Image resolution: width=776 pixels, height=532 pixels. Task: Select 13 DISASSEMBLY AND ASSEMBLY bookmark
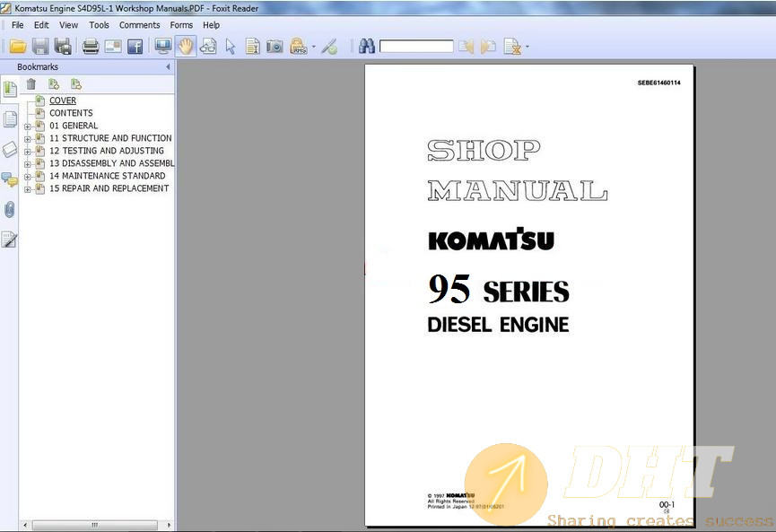112,162
